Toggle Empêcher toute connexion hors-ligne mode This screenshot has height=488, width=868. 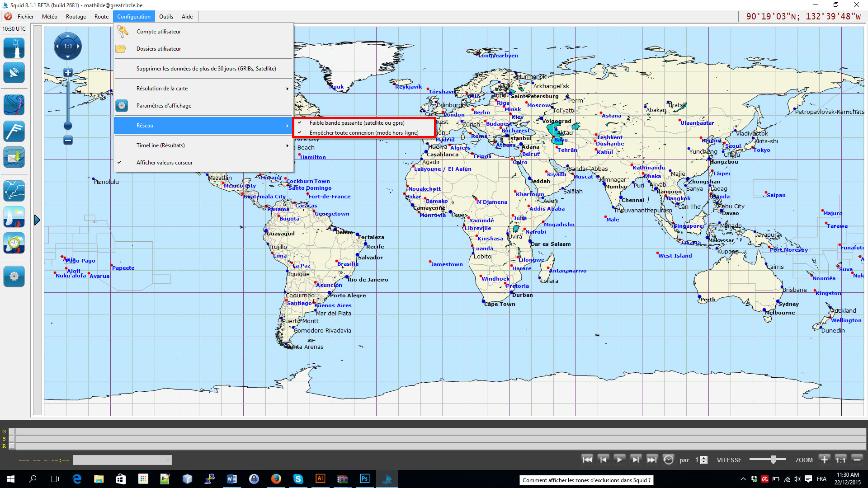363,133
